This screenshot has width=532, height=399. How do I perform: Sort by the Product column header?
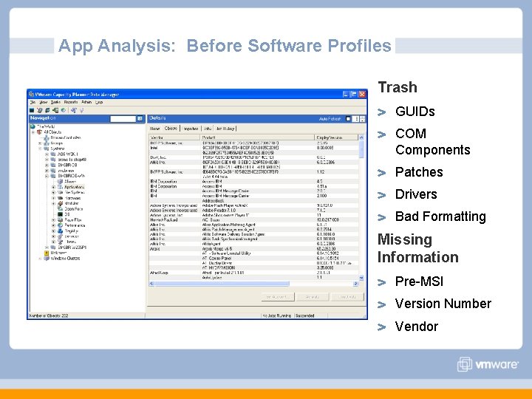[x=257, y=137]
